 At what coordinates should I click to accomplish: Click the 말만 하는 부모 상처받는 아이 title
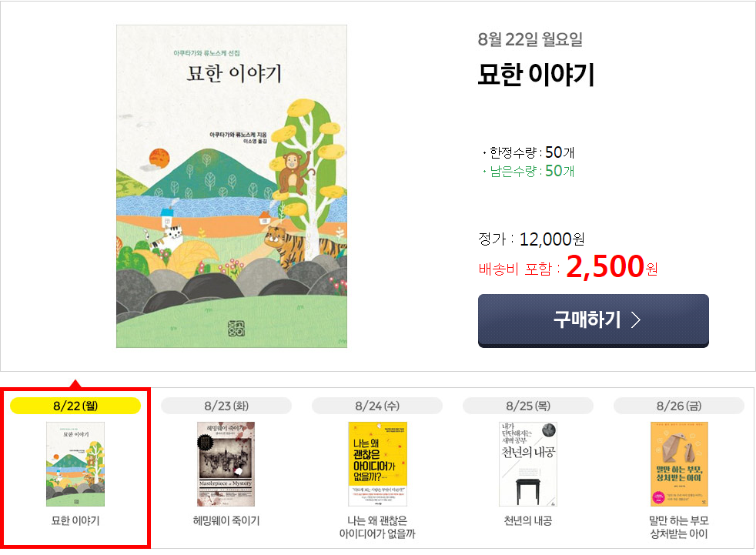(x=679, y=527)
